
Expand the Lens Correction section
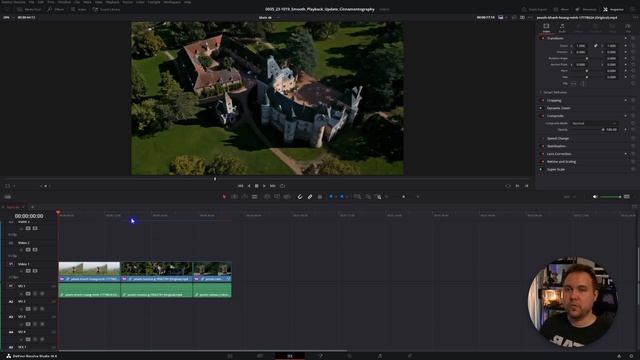pos(559,154)
